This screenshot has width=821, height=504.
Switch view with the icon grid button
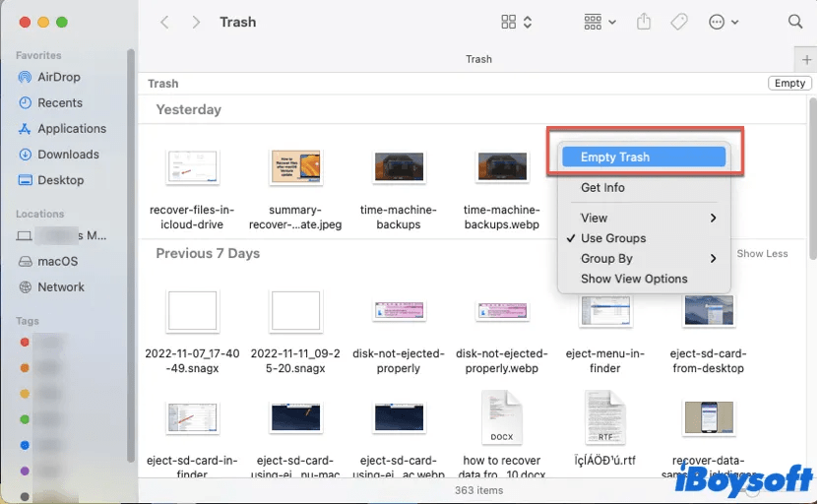tap(508, 22)
